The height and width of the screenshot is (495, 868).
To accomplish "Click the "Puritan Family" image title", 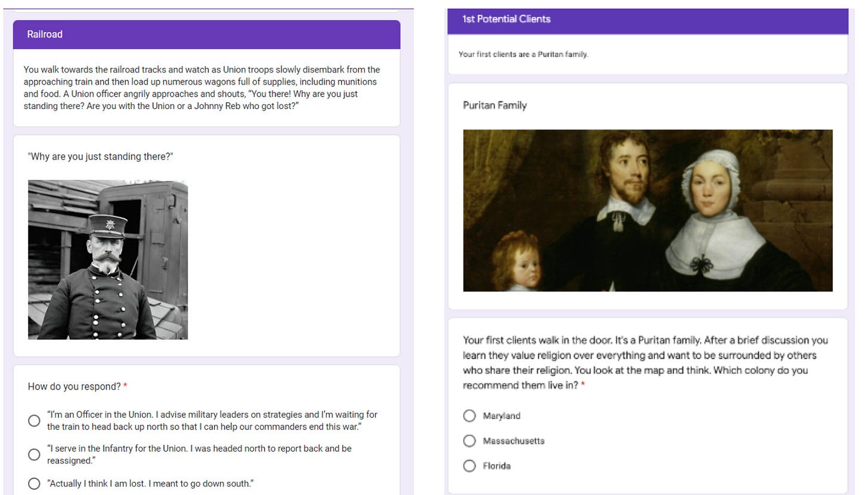I will tap(495, 105).
